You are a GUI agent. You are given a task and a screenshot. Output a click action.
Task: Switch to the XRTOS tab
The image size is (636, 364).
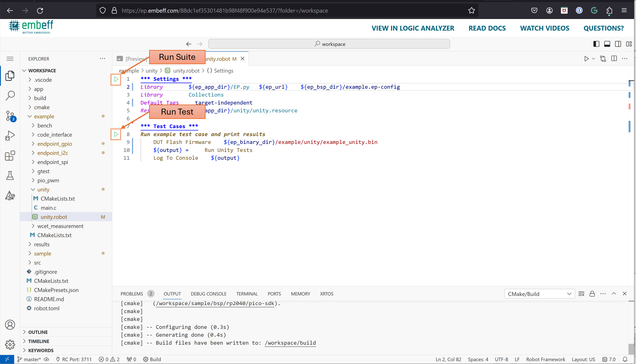tap(326, 294)
